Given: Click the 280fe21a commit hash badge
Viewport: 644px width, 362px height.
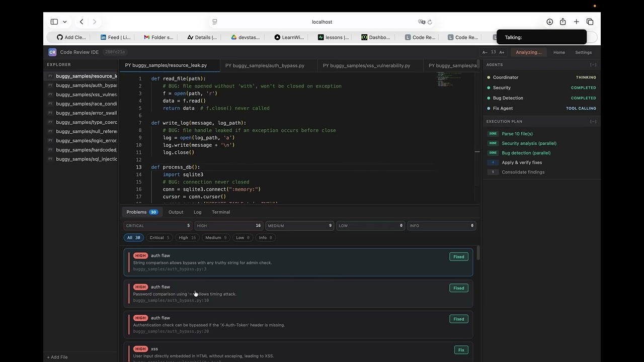Looking at the screenshot, I should pyautogui.click(x=115, y=52).
